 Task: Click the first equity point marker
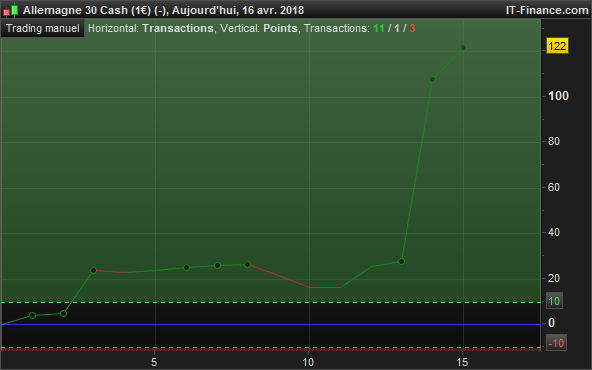32,316
